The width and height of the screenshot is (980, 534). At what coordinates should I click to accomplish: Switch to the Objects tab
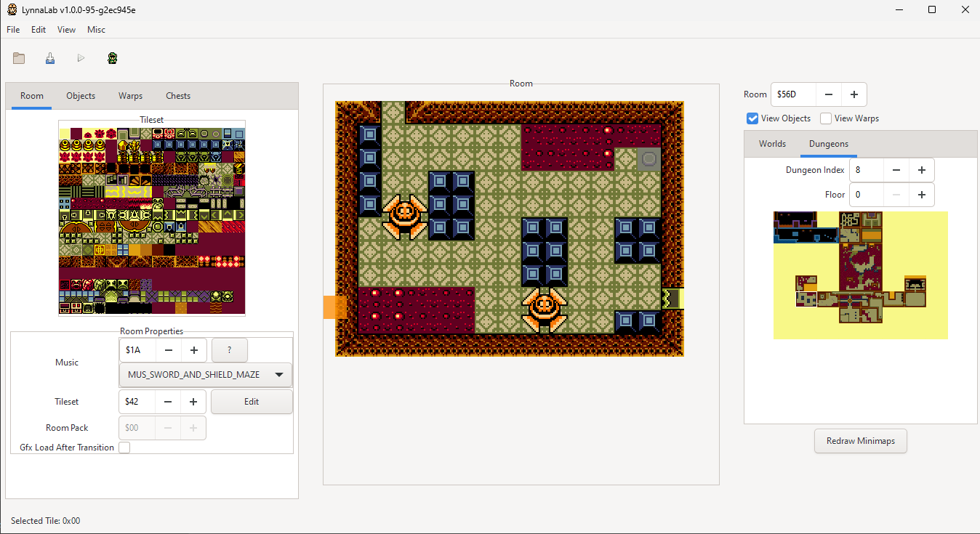(x=81, y=96)
